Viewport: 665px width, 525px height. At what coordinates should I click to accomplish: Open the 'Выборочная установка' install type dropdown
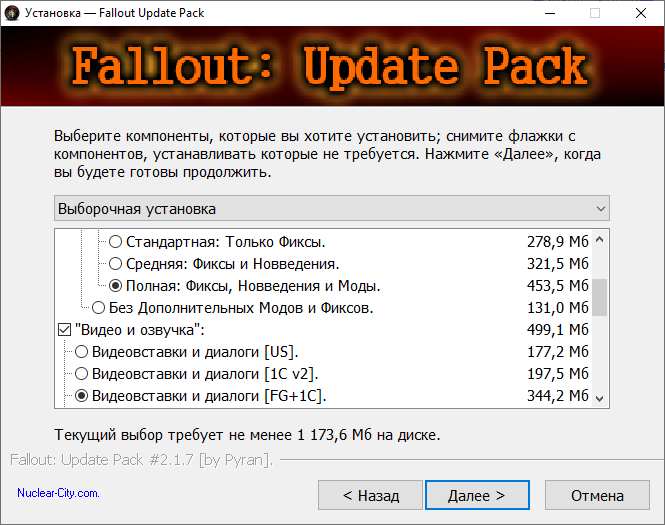coord(332,208)
